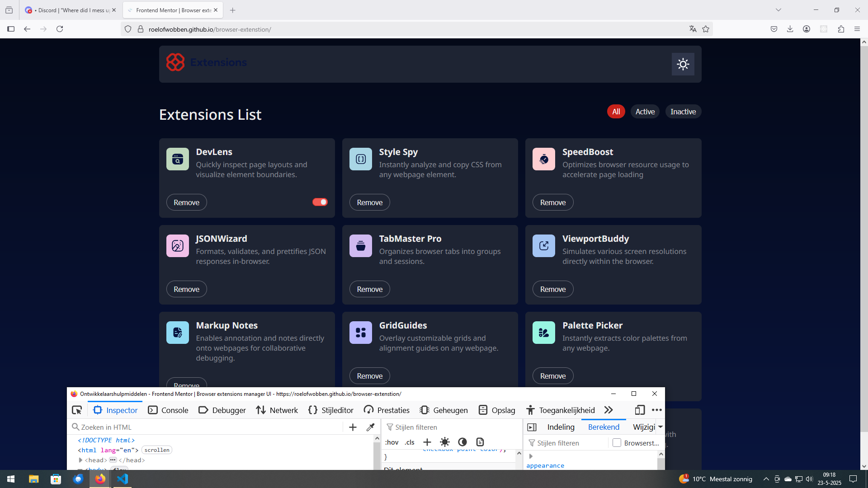Open Visual Studio Code from taskbar
This screenshot has height=488, width=868.
[x=123, y=479]
